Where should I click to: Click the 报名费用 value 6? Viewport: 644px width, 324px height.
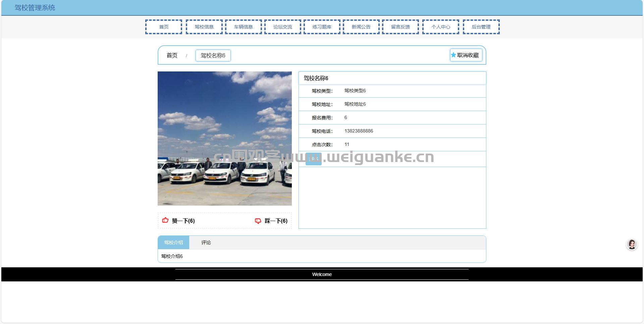coord(346,117)
